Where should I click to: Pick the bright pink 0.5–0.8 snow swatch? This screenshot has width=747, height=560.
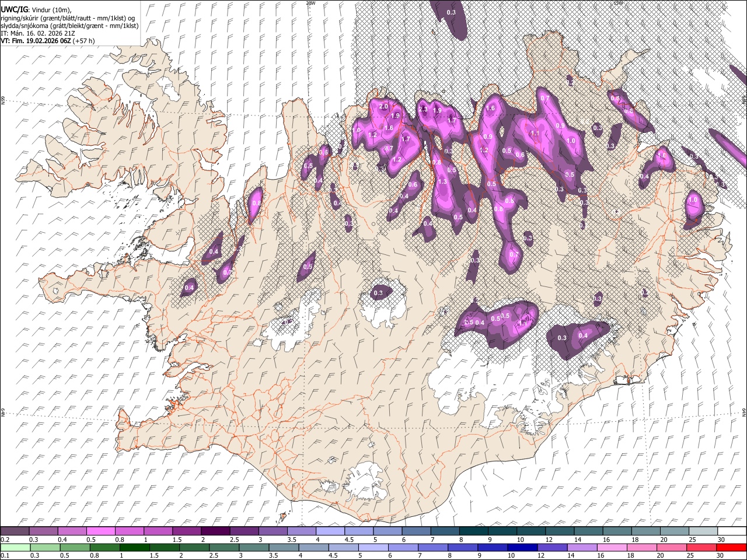(100, 531)
